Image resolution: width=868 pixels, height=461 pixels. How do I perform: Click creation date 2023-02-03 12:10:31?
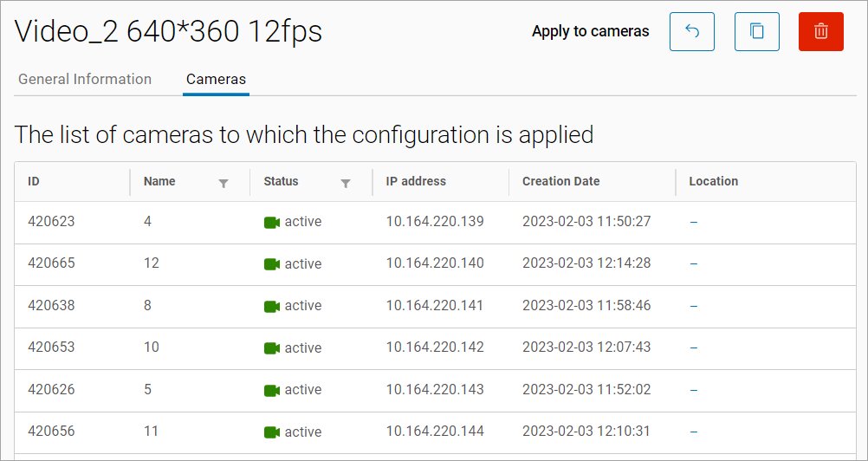pyautogui.click(x=586, y=432)
